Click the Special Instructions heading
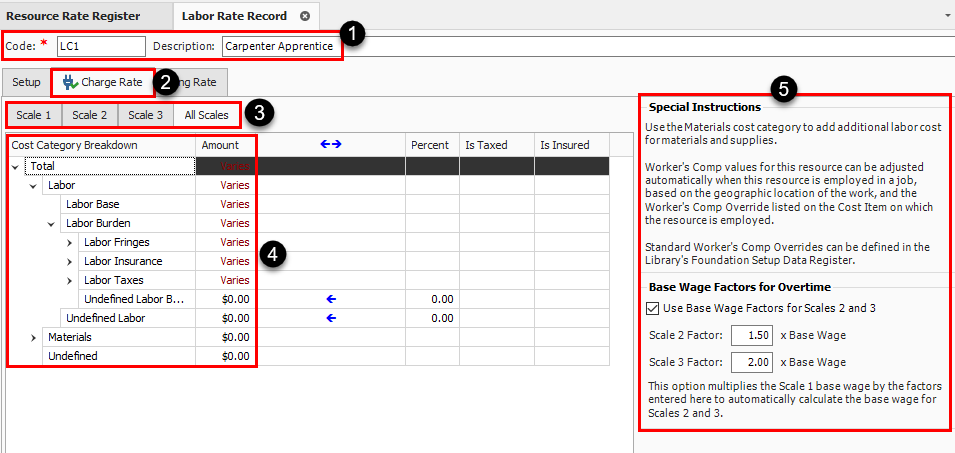Viewport: 955px width, 453px height. [x=705, y=107]
